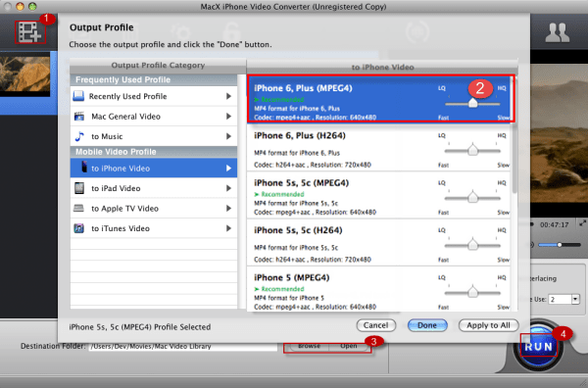Select the to iTunes Video category
Screen dimensions: 588x388
[x=154, y=228]
